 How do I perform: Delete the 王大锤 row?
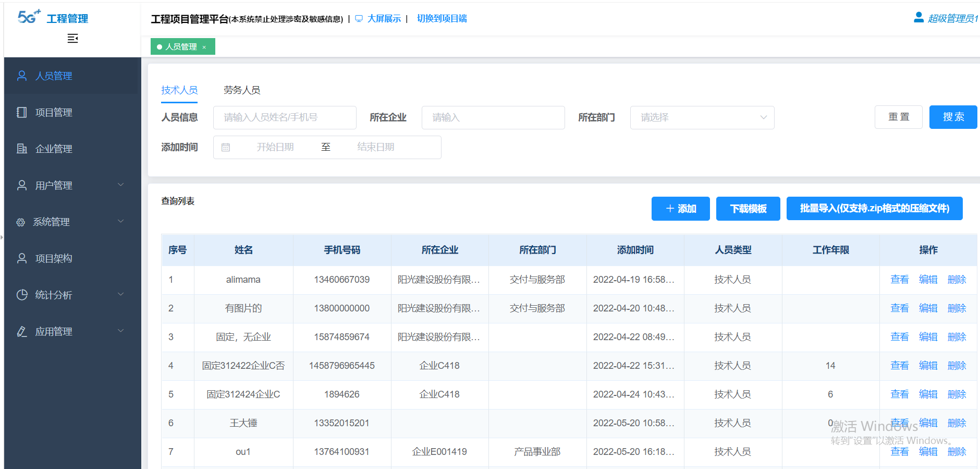click(x=957, y=423)
